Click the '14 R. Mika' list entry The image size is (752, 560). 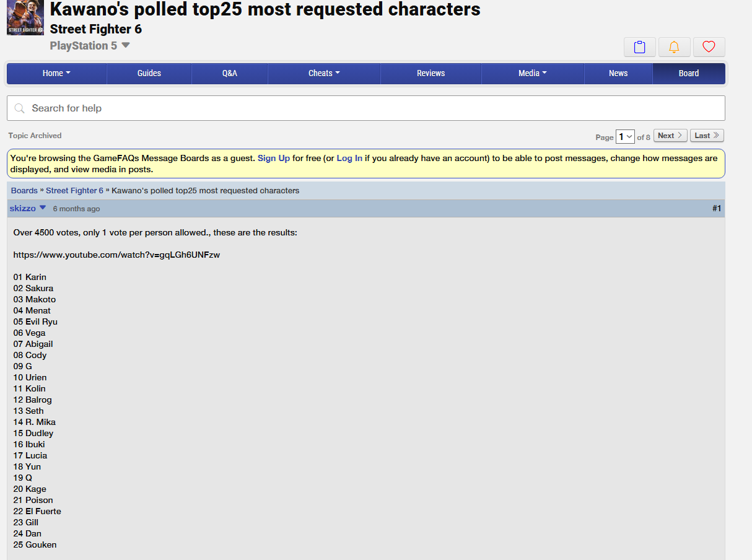(34, 422)
